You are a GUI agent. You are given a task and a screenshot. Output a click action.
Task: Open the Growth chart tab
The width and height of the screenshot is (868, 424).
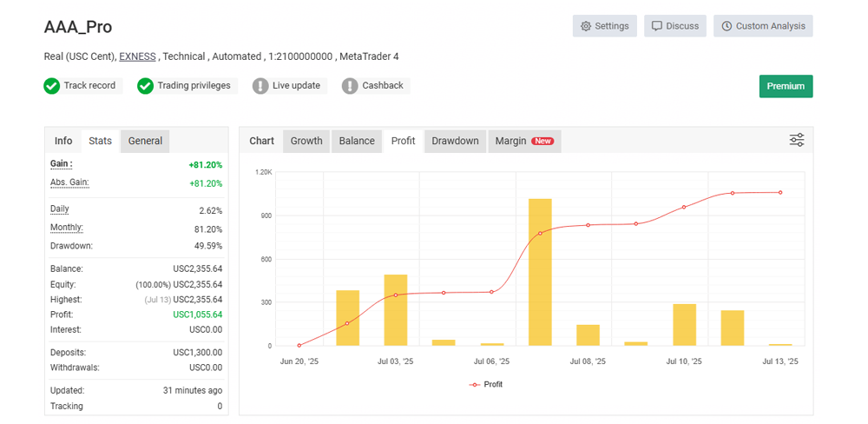tap(306, 141)
